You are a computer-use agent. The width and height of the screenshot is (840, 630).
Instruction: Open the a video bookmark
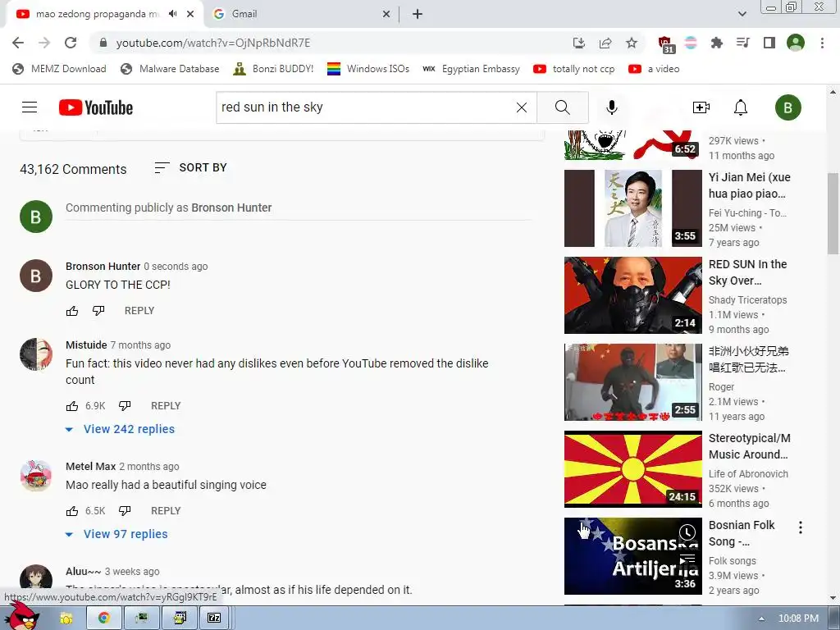(654, 69)
